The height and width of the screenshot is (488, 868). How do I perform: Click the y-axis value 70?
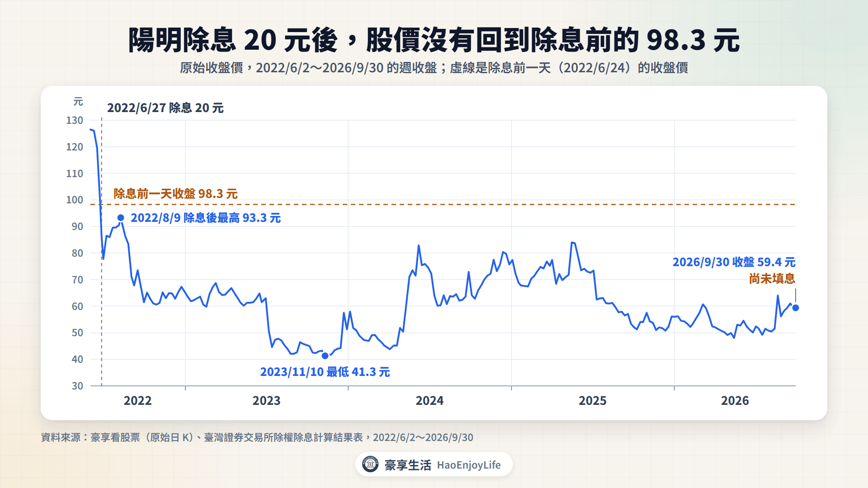point(77,280)
